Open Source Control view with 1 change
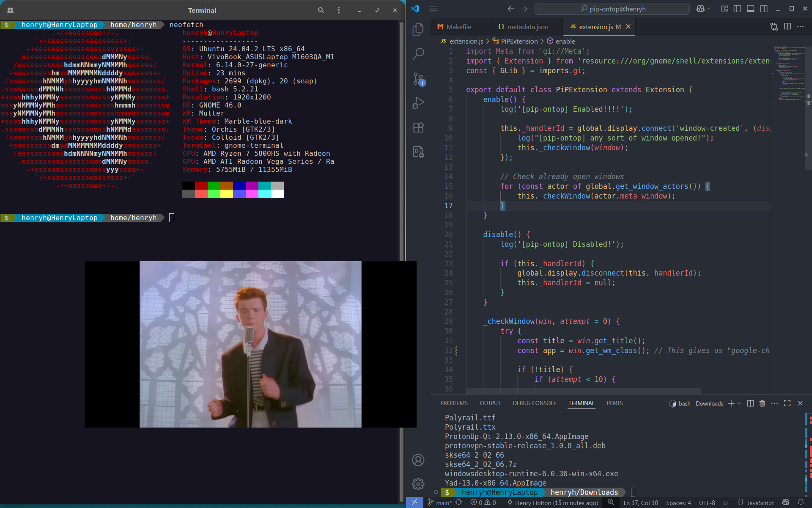The width and height of the screenshot is (812, 508). (x=418, y=79)
